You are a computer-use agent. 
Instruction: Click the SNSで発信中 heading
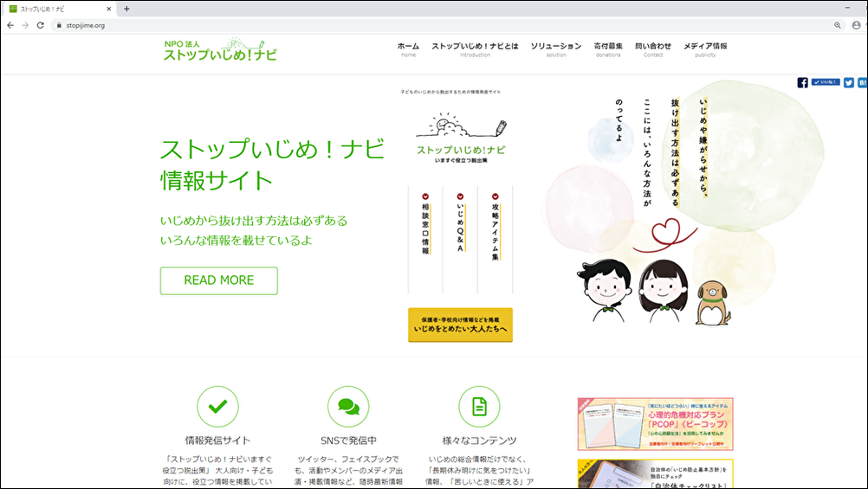[x=348, y=441]
